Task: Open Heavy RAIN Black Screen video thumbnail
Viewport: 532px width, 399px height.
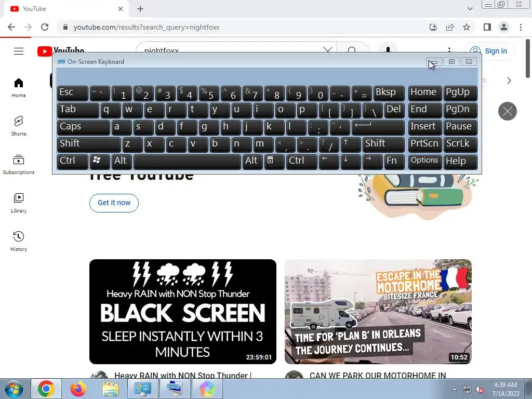Action: point(183,312)
